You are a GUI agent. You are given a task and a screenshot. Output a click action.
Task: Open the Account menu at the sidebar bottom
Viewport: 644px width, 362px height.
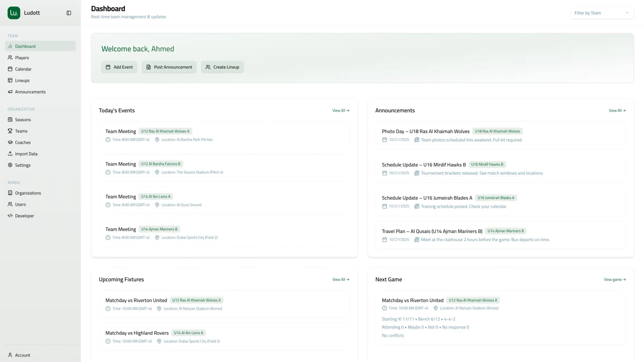22,355
